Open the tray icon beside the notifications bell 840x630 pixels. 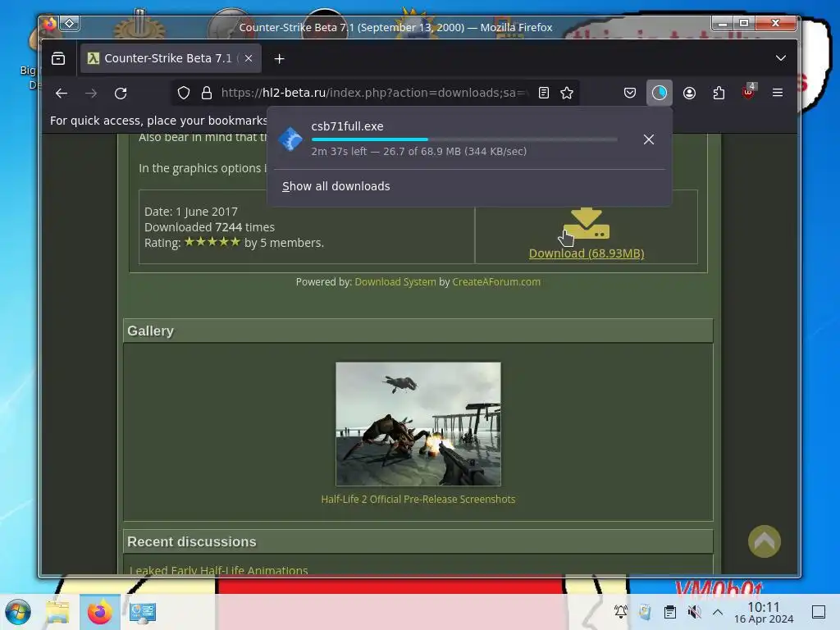pos(645,612)
